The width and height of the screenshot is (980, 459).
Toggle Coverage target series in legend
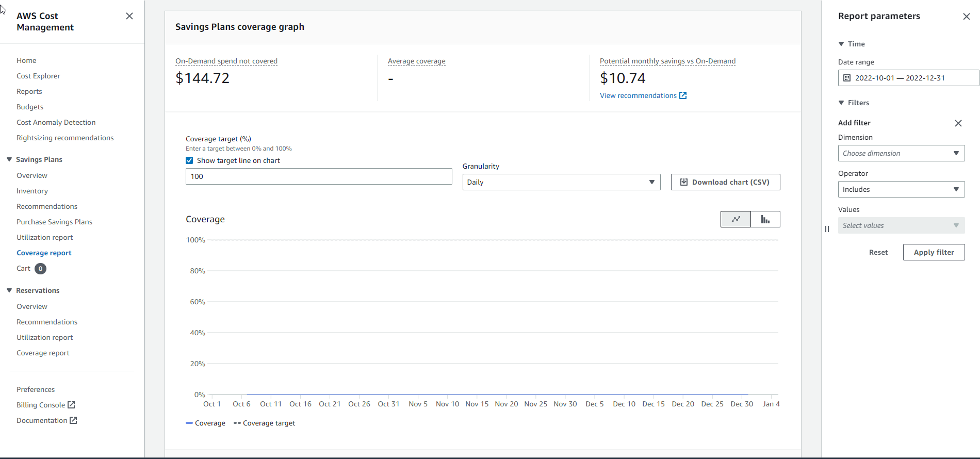[264, 423]
